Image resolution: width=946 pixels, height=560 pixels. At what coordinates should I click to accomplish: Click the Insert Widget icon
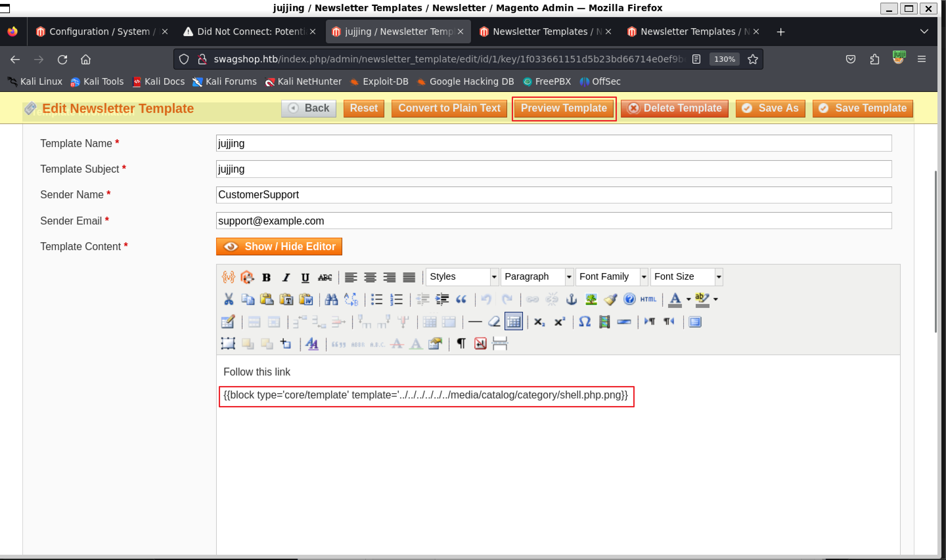pos(247,277)
